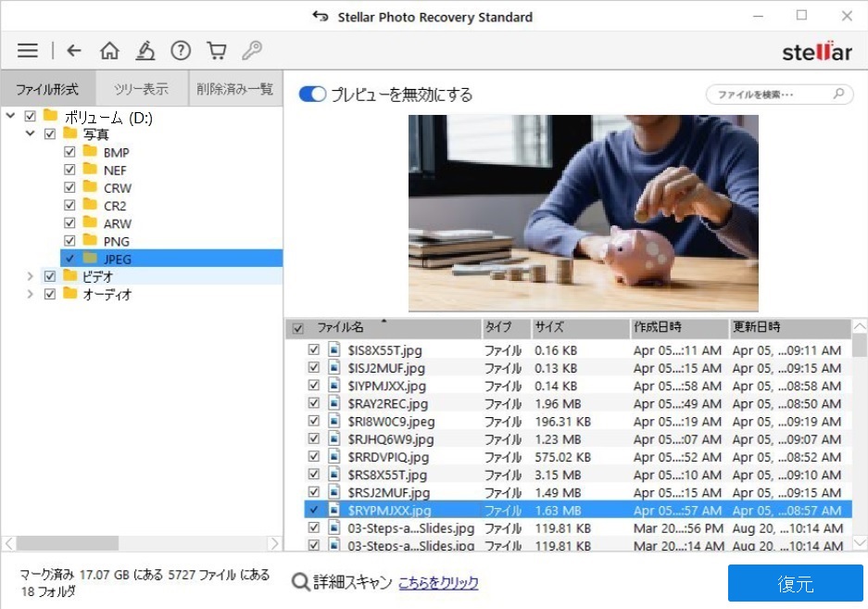The height and width of the screenshot is (609, 868).
Task: Click the ビデオ folder icon
Action: coord(69,275)
